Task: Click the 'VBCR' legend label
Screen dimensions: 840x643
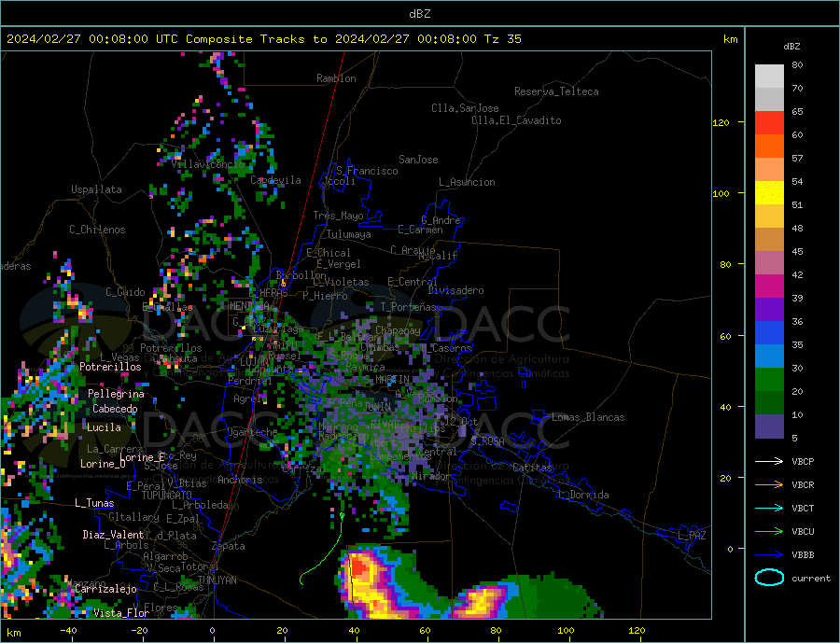Action: pyautogui.click(x=803, y=485)
